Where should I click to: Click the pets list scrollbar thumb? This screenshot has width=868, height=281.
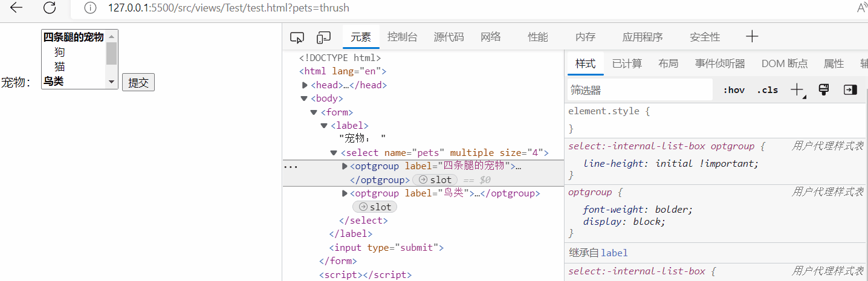(111, 53)
